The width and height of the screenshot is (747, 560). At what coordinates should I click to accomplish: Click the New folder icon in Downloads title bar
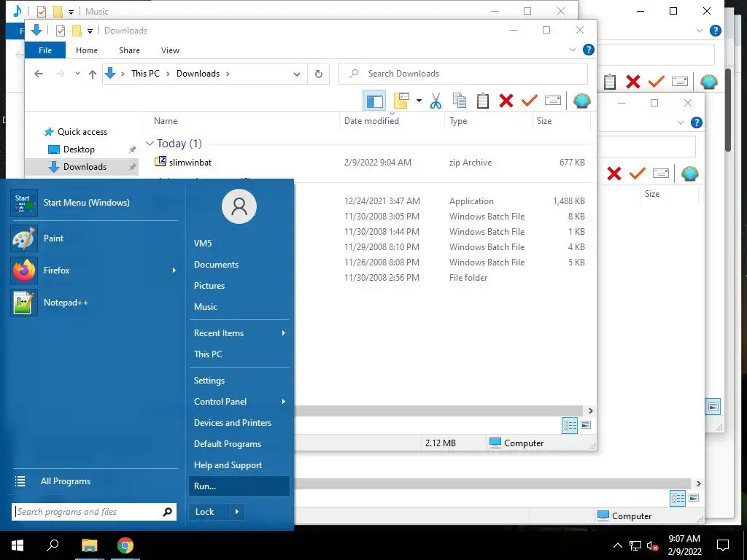77,31
